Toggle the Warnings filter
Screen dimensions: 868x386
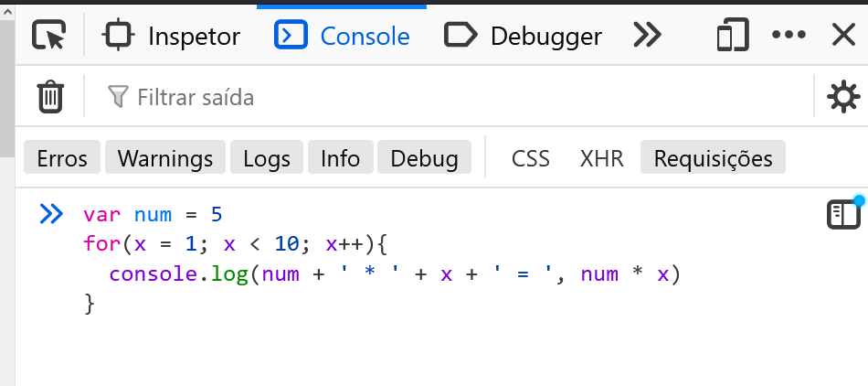(165, 158)
